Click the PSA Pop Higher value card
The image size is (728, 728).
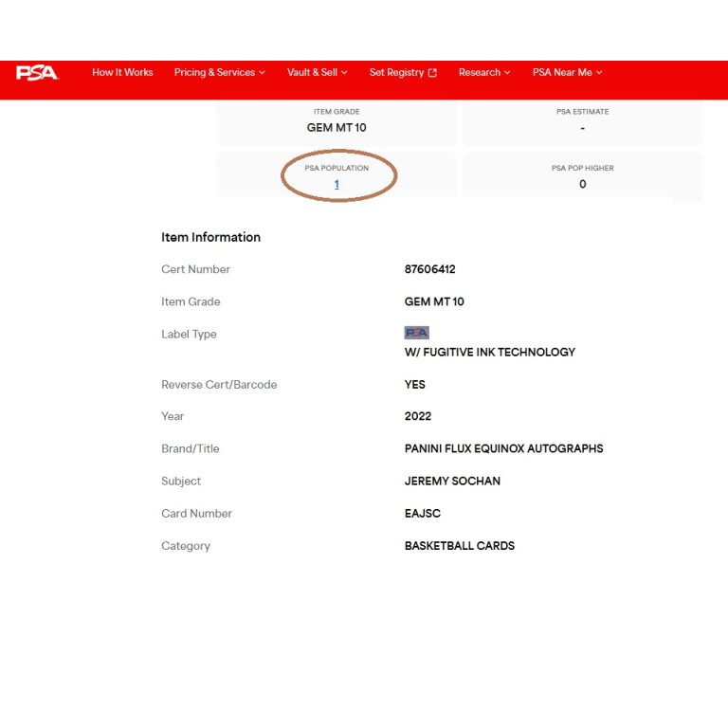(x=582, y=177)
